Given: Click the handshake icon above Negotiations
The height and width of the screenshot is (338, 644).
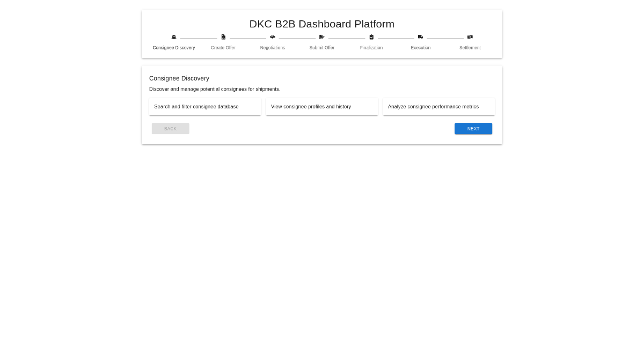Looking at the screenshot, I should coord(273,37).
